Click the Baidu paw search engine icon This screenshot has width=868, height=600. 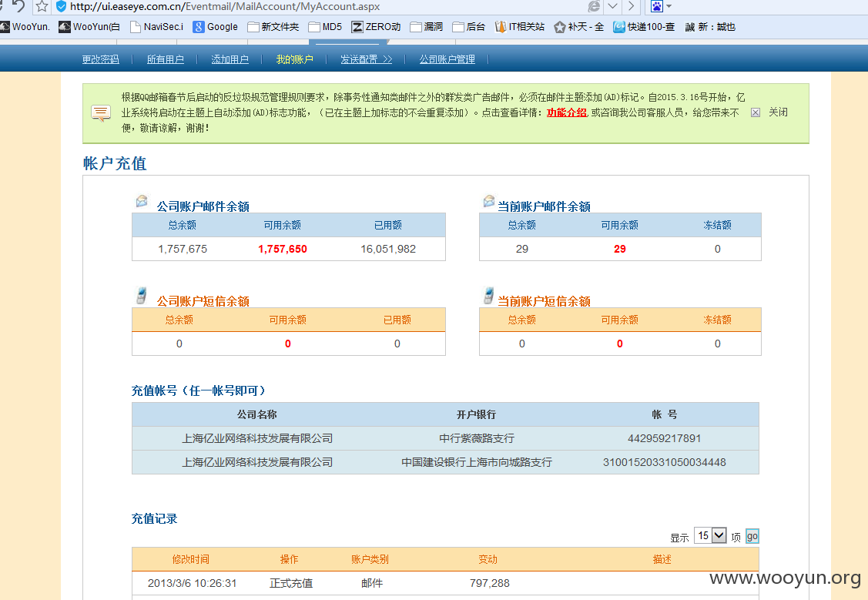pyautogui.click(x=656, y=6)
